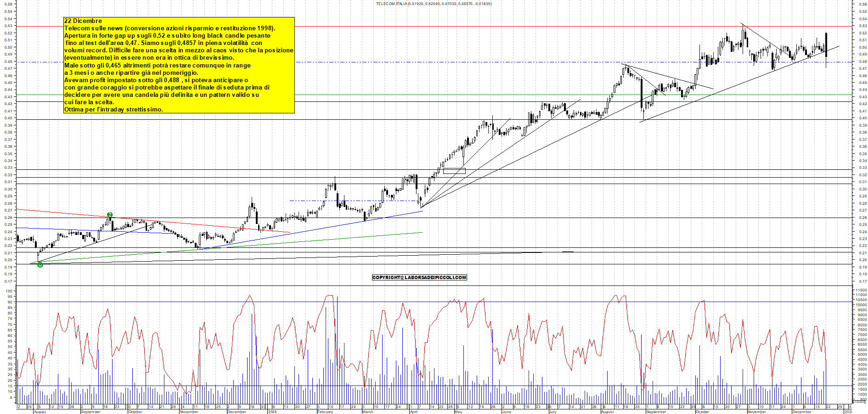Click the "Male sotto gli 0,465" text line

coord(157,65)
